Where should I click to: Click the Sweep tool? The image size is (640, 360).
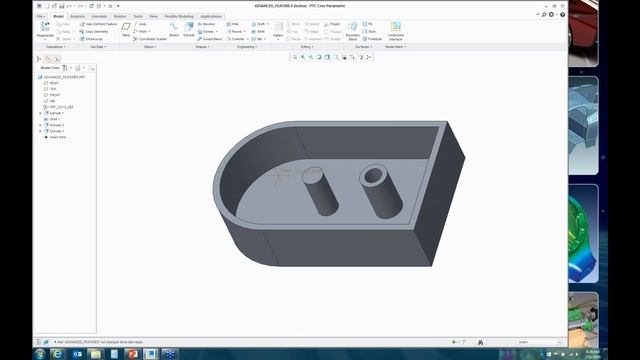point(208,31)
